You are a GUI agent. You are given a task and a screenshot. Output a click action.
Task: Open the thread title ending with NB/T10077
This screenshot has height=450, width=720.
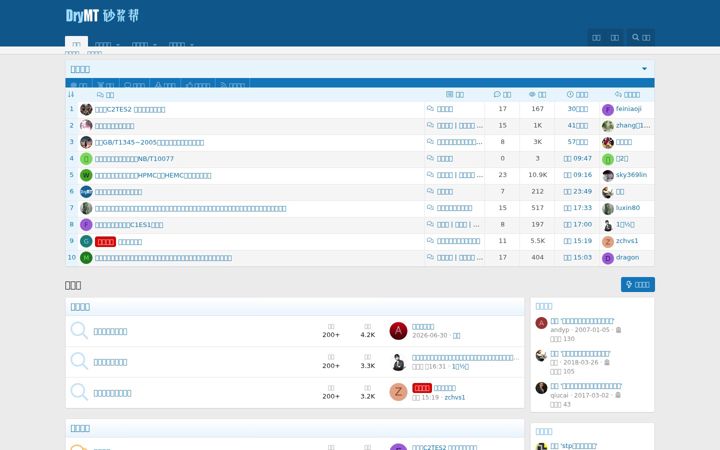coord(134,159)
